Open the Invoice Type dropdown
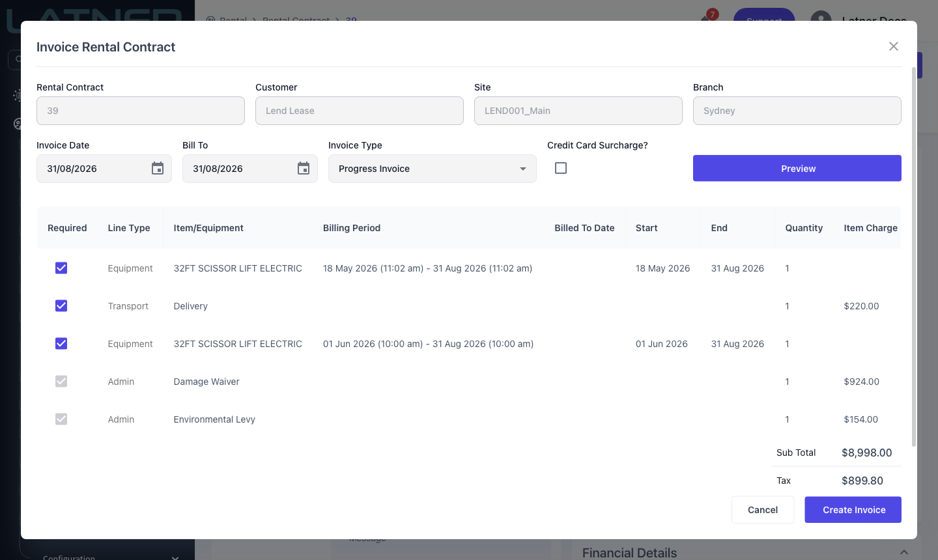This screenshot has width=938, height=560. pos(433,169)
